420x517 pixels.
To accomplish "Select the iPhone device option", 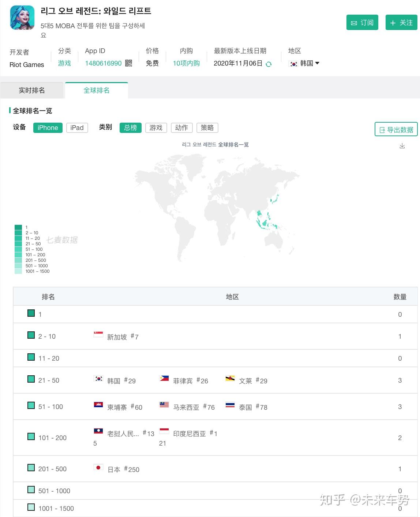I will coord(48,128).
